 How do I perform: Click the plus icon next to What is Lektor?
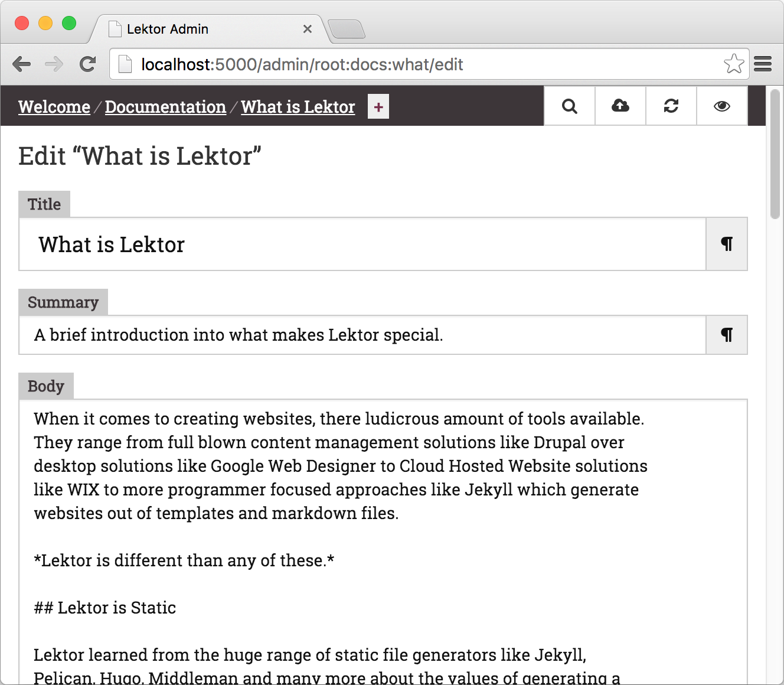coord(378,107)
